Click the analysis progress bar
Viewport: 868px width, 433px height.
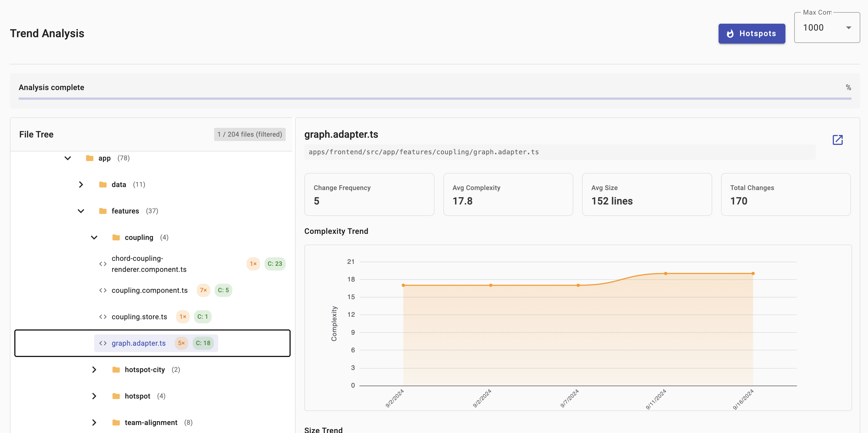(435, 98)
